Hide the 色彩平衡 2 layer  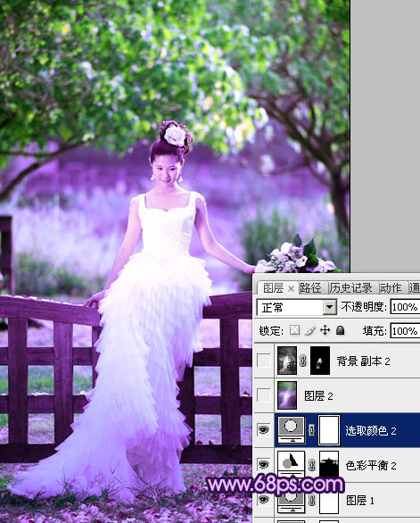[x=264, y=465]
